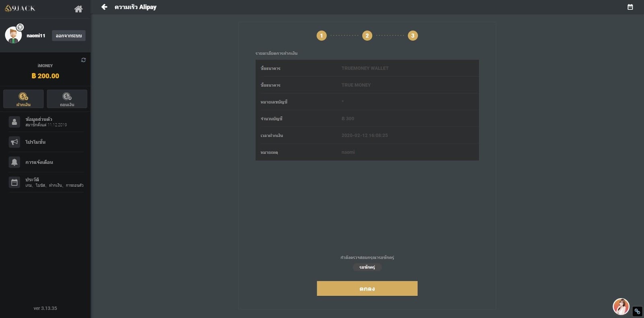644x318 pixels.
Task: Open the ฝากเงิน deposit button
Action: (x=23, y=99)
